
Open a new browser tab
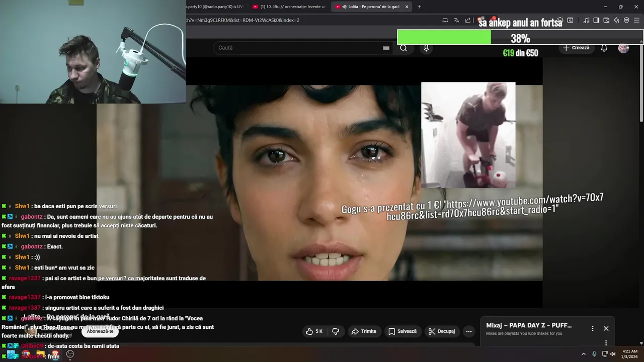[x=419, y=7]
